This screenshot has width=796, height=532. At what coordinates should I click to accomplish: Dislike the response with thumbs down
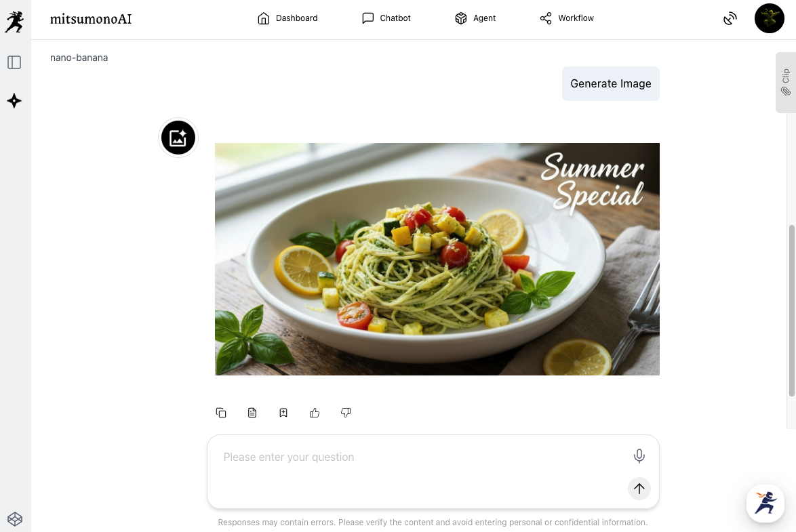tap(346, 413)
